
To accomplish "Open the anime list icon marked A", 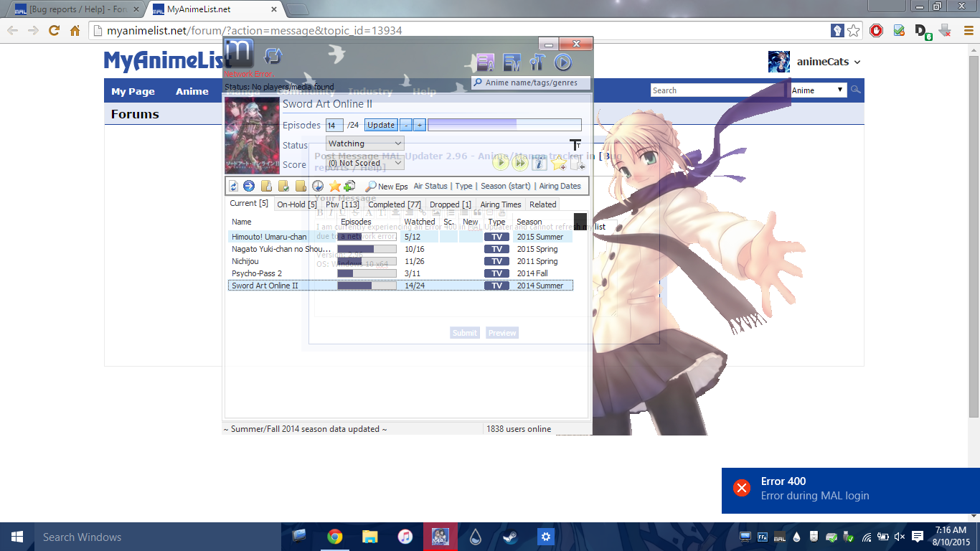I will [486, 62].
